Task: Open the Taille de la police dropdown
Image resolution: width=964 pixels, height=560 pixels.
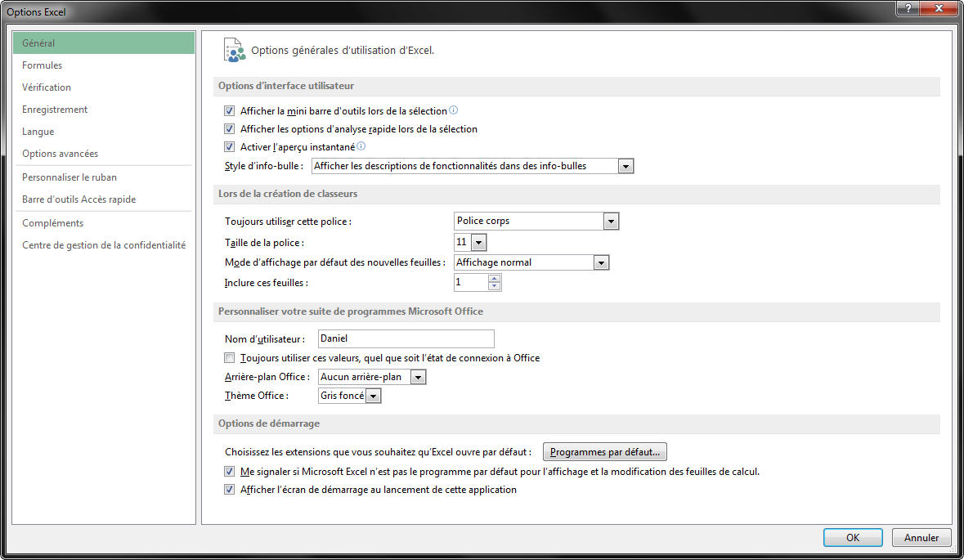Action: [x=479, y=242]
